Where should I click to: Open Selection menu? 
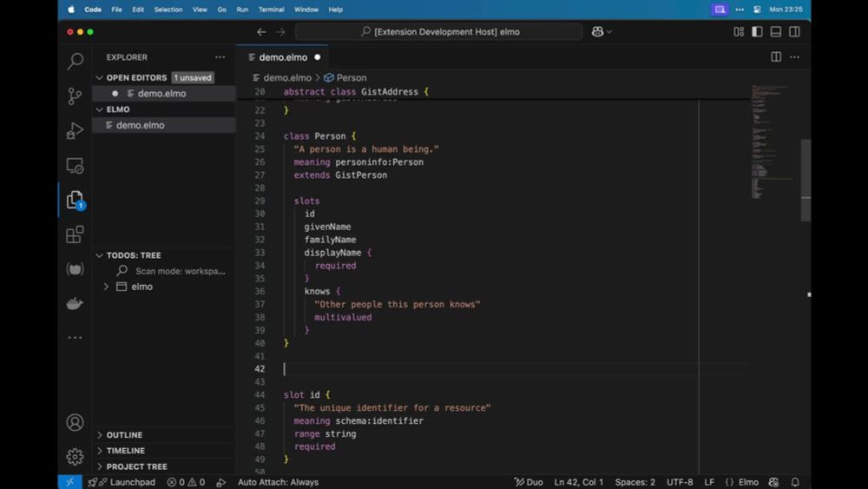point(168,10)
